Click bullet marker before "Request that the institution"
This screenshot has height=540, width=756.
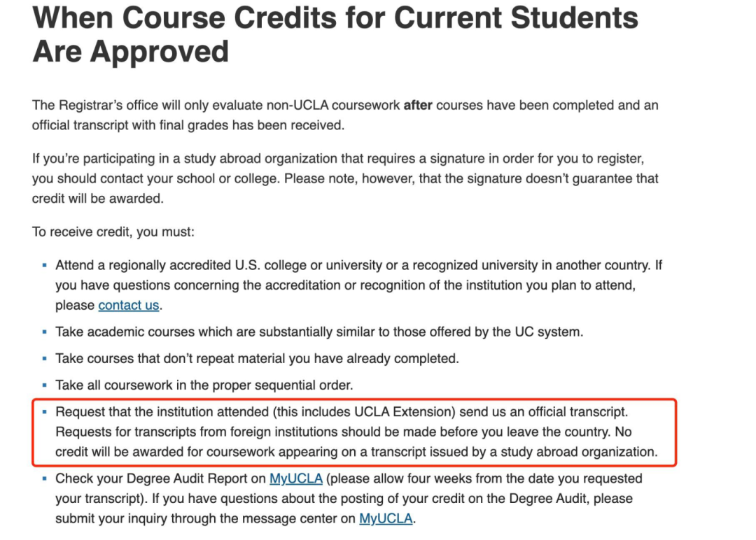coord(44,412)
